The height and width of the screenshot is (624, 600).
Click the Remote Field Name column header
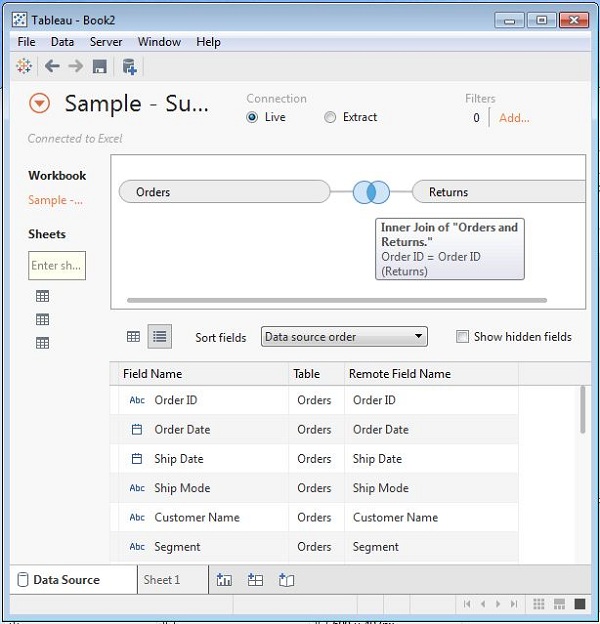[431, 374]
